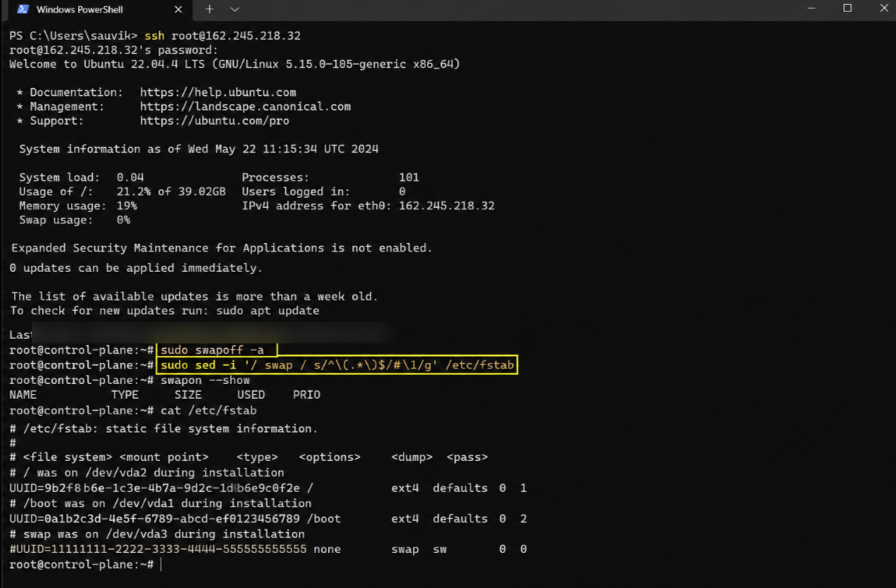Click the commented #UUID=11111111 swap line
This screenshot has width=896, height=588.
click(x=268, y=549)
